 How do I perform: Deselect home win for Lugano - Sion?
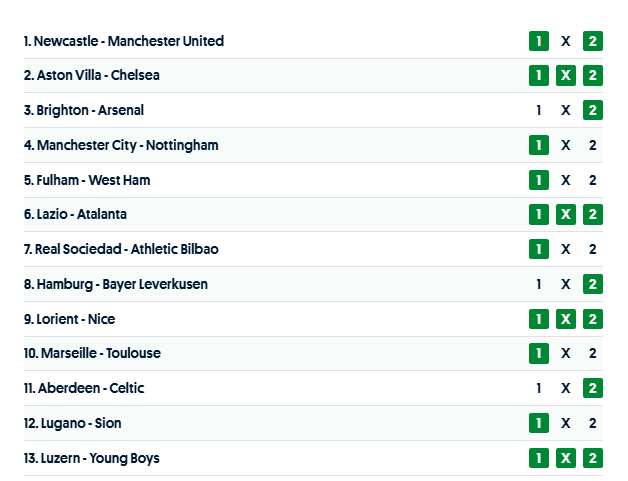539,423
